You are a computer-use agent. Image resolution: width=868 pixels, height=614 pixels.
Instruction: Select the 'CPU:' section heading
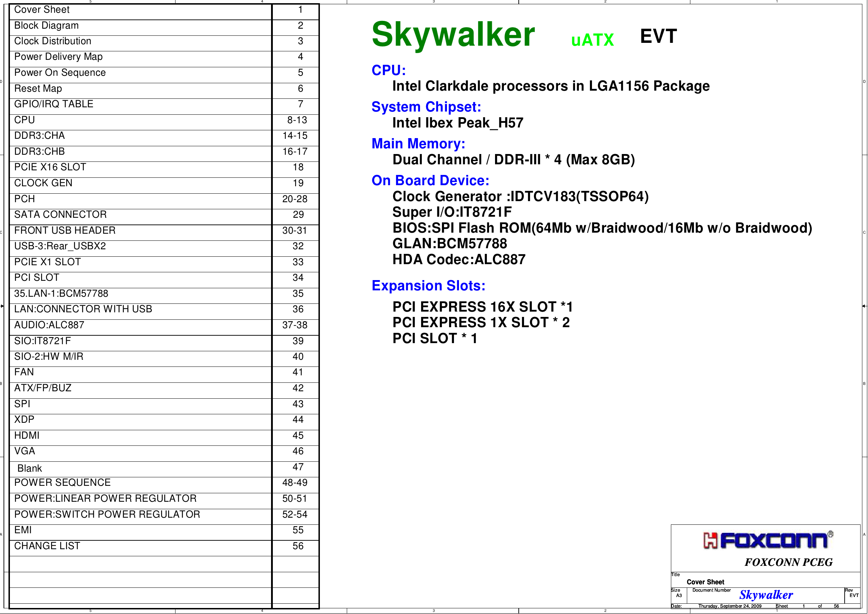[x=389, y=70]
